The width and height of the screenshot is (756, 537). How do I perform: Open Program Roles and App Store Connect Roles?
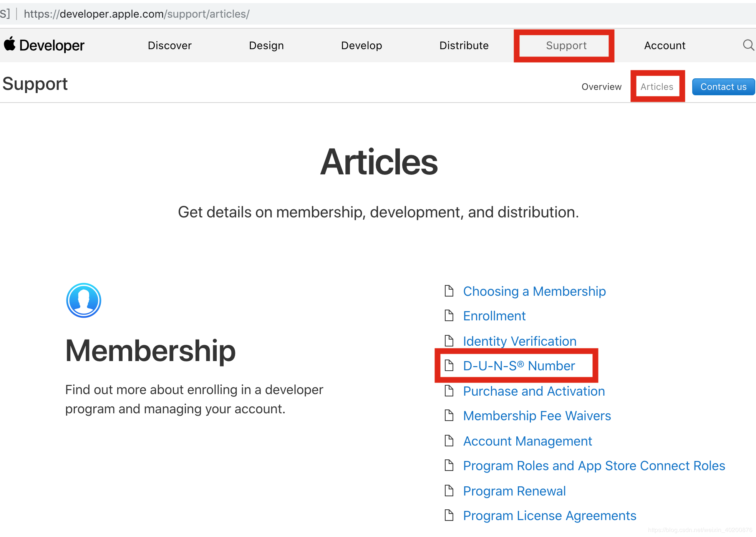(x=594, y=466)
